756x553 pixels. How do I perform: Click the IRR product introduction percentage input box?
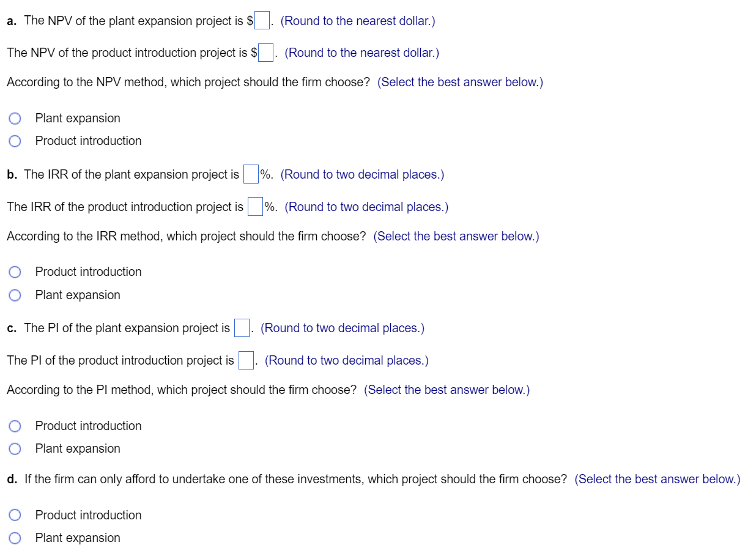255,207
